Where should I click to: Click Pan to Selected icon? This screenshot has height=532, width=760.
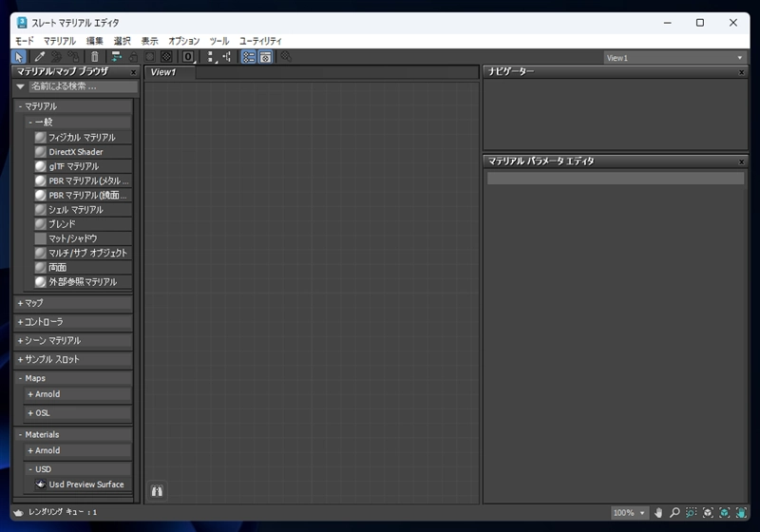tap(741, 513)
